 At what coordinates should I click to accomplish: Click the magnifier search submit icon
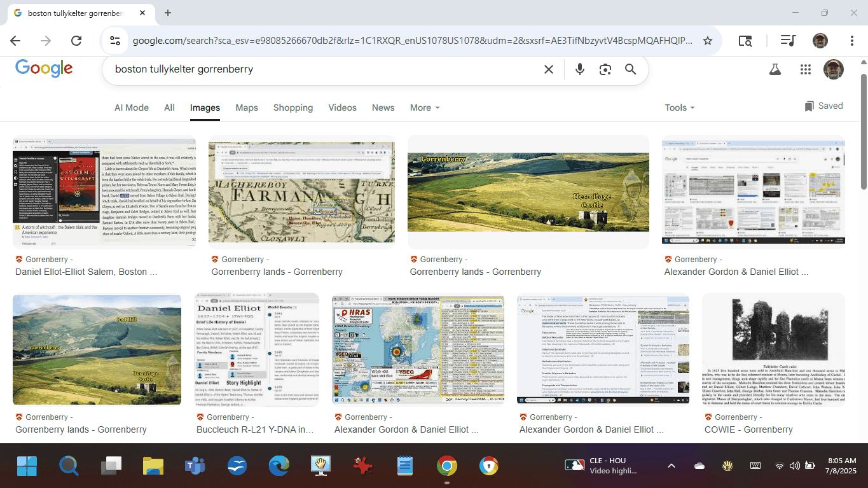click(630, 69)
